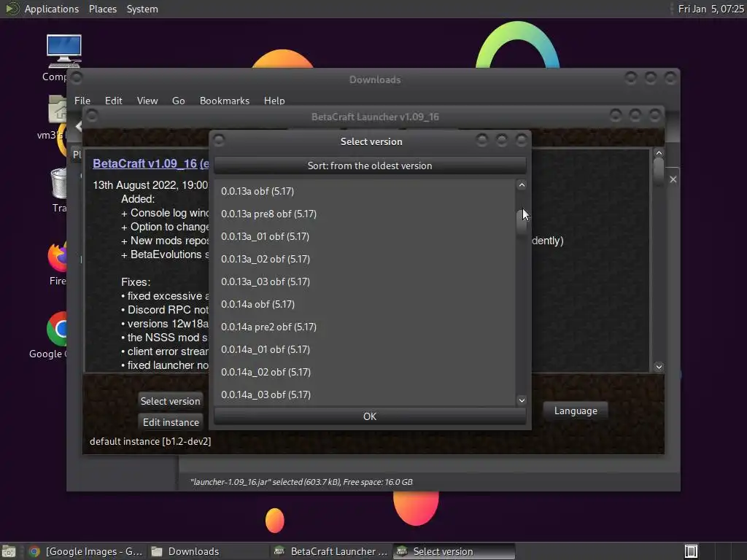This screenshot has height=560, width=747.
Task: Launch Firefox desktop icon
Action: [58, 256]
